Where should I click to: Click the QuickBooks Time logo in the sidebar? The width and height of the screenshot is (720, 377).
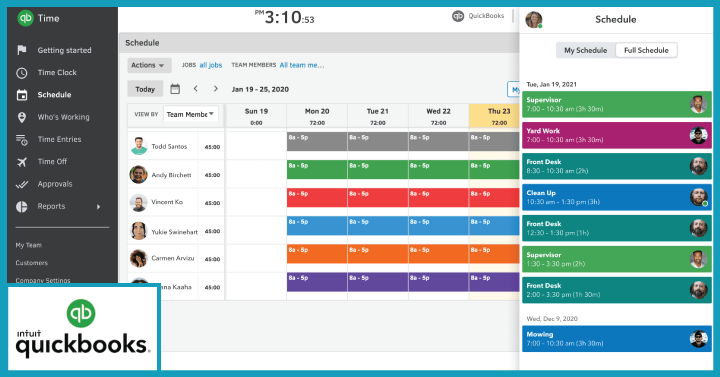[25, 18]
